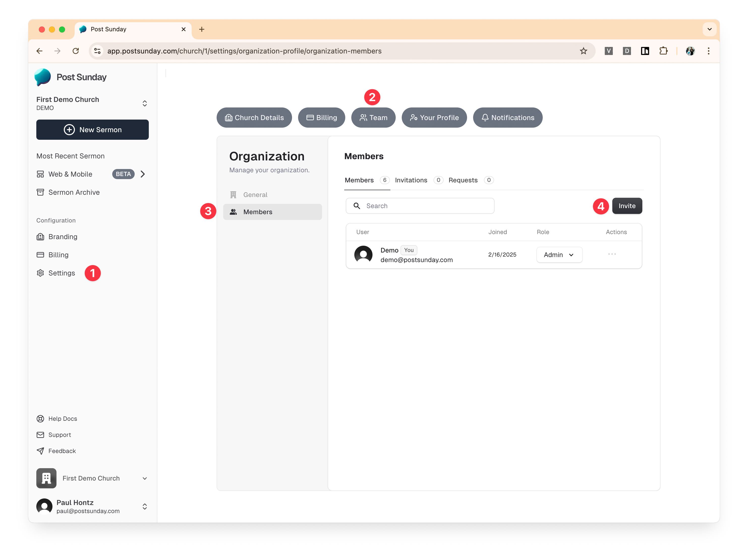Click the Demo member avatar
748x560 pixels.
click(x=363, y=255)
